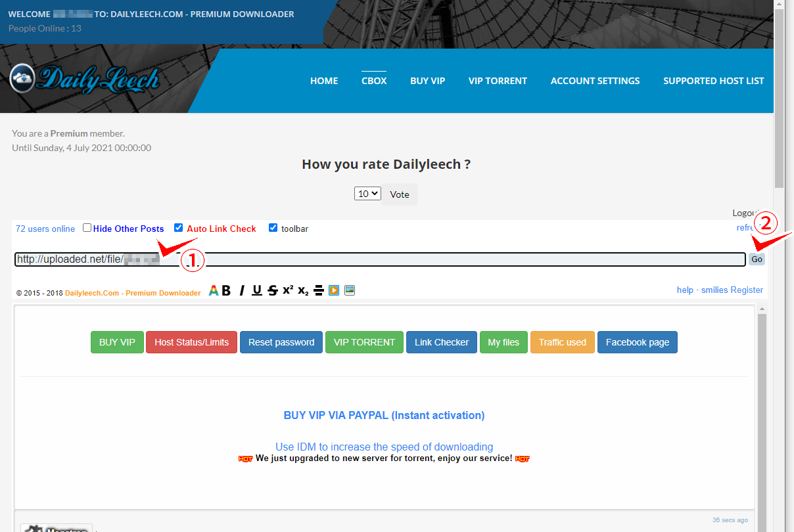The height and width of the screenshot is (532, 794).
Task: Click the Until Sunday, 4 July 2021 text
Action: 82,148
